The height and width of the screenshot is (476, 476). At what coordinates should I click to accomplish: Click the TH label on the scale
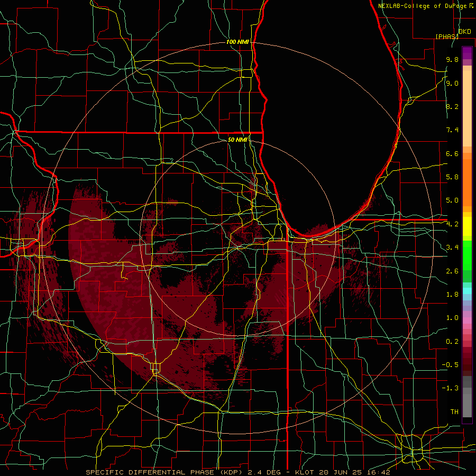[454, 412]
